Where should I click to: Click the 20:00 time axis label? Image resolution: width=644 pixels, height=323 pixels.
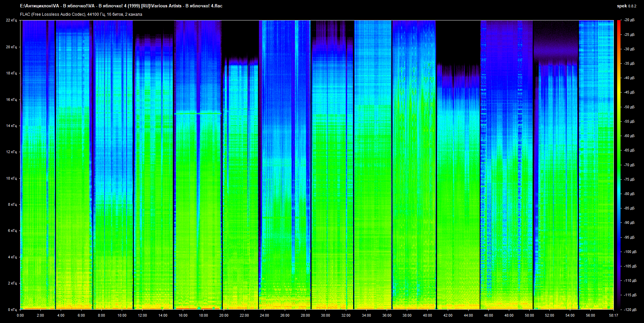tap(224, 315)
